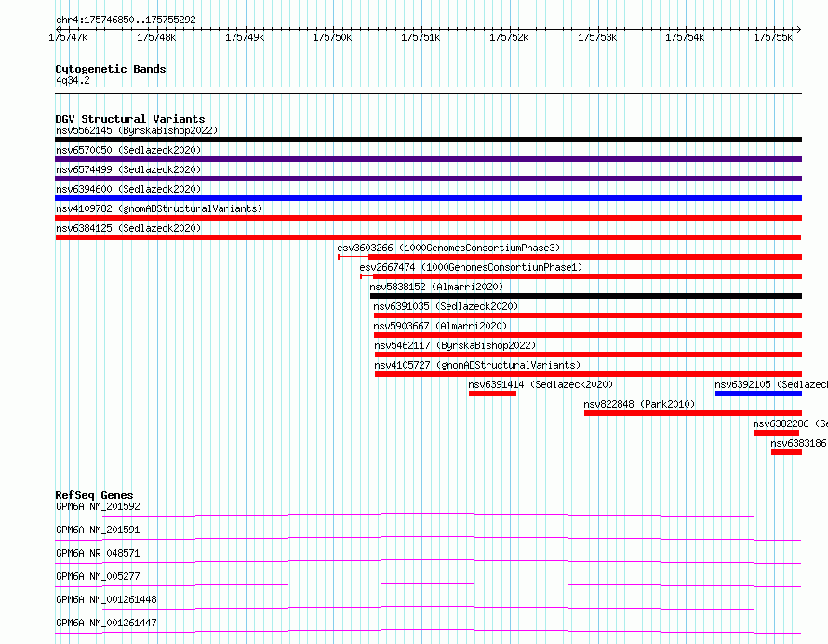Click the black bar under nsv5838152
The image size is (828, 644).
coord(586,296)
